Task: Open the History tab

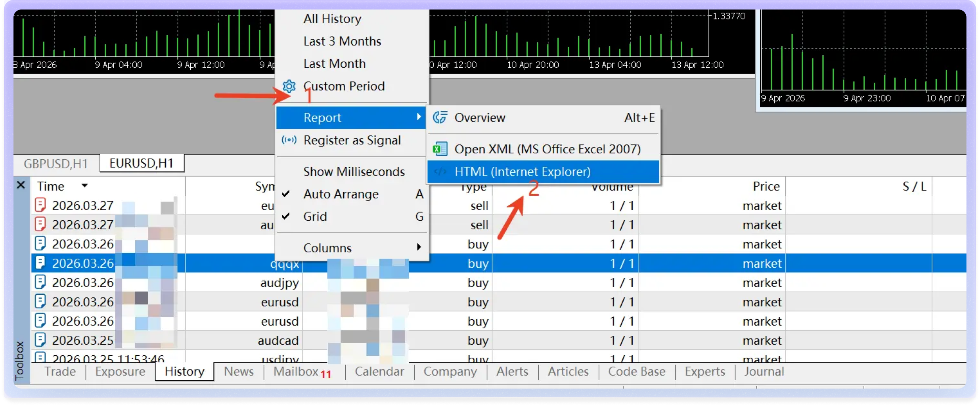Action: click(x=184, y=372)
